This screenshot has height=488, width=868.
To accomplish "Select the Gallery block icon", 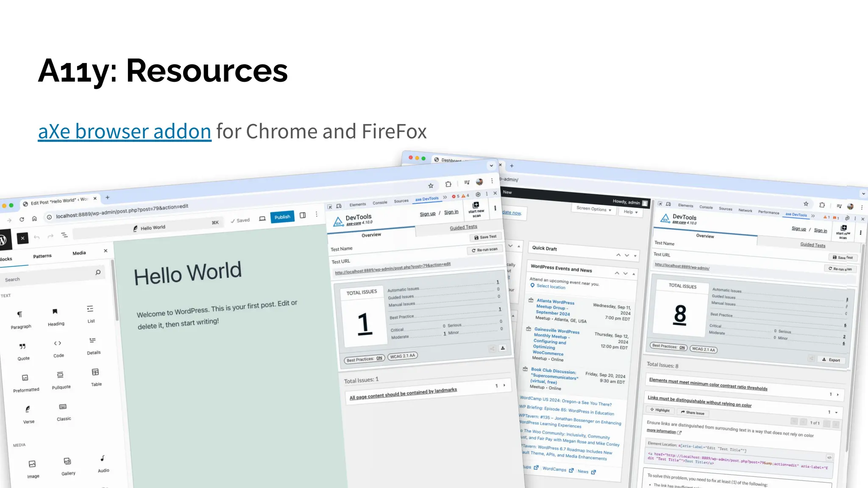I will [x=67, y=461].
